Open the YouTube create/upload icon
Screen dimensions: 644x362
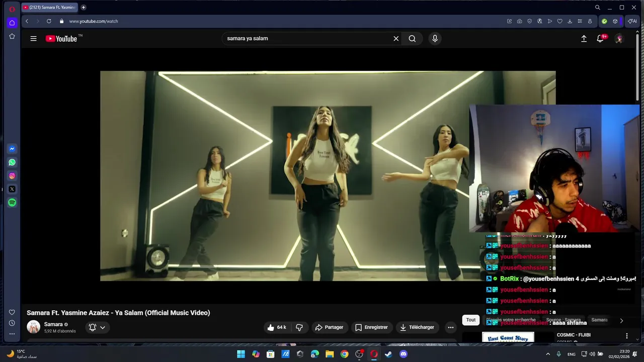pos(584,39)
